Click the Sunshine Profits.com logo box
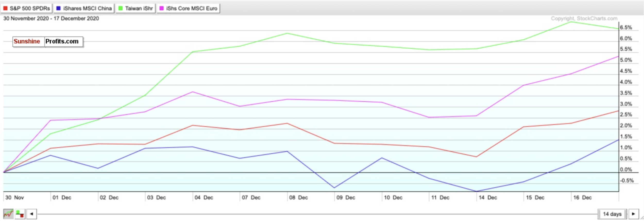The width and height of the screenshot is (644, 221). (48, 41)
